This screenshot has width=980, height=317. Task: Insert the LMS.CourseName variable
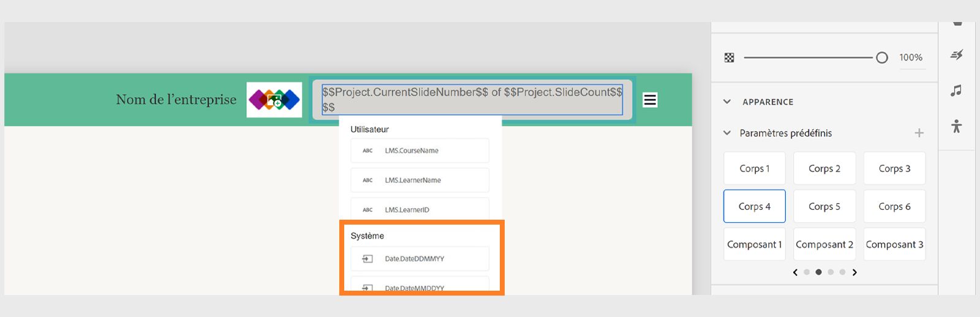420,151
